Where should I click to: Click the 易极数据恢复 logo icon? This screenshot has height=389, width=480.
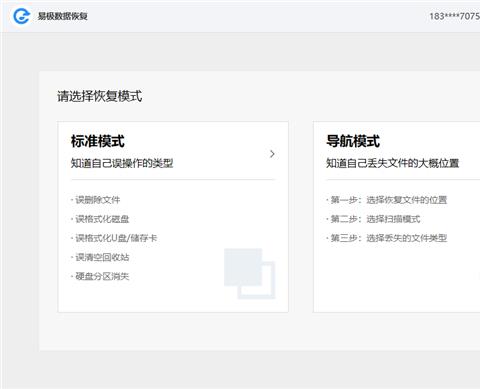click(x=21, y=16)
